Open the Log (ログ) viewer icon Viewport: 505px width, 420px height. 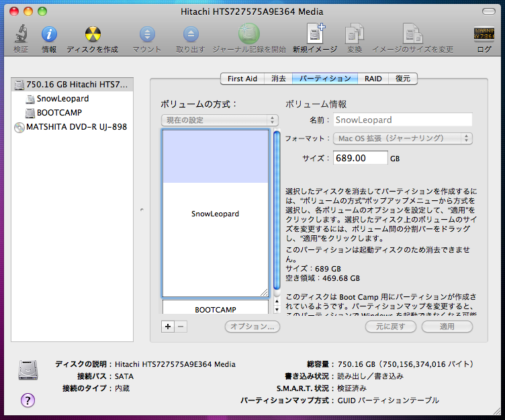[x=484, y=34]
